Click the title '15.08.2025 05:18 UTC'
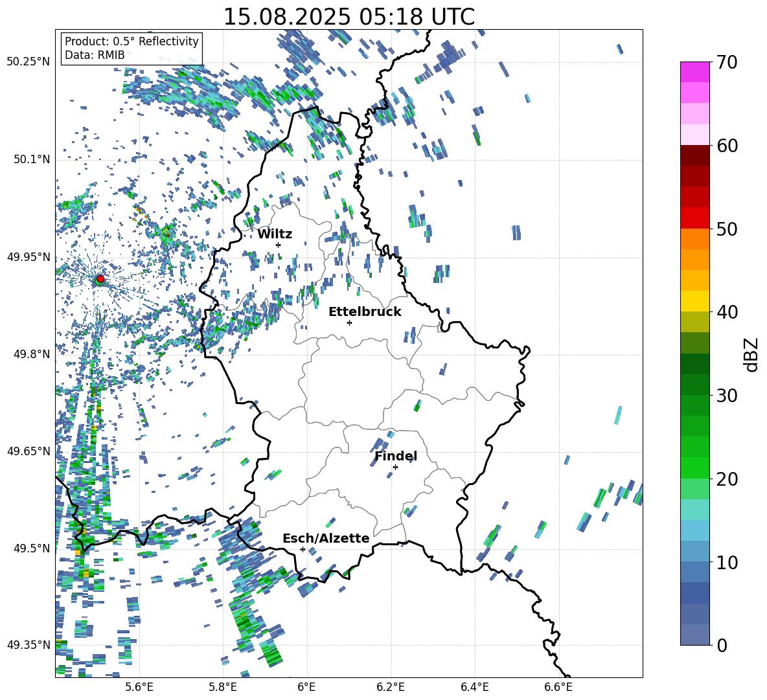Screen dimensions: 767x700 (349, 17)
